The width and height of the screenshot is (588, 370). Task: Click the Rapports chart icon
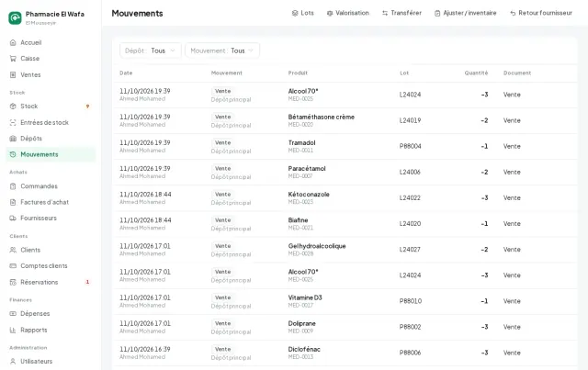[x=13, y=330]
